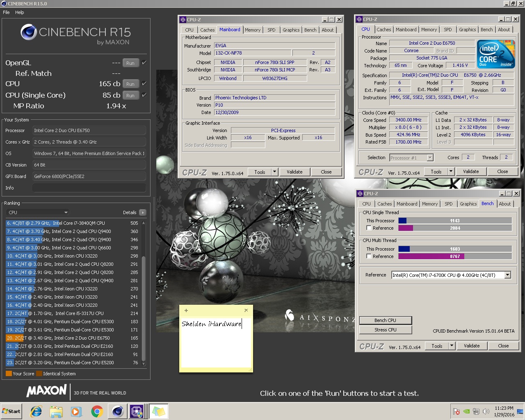
Task: Enable Reference checkbox under CPU Multi Thread
Action: 369,256
